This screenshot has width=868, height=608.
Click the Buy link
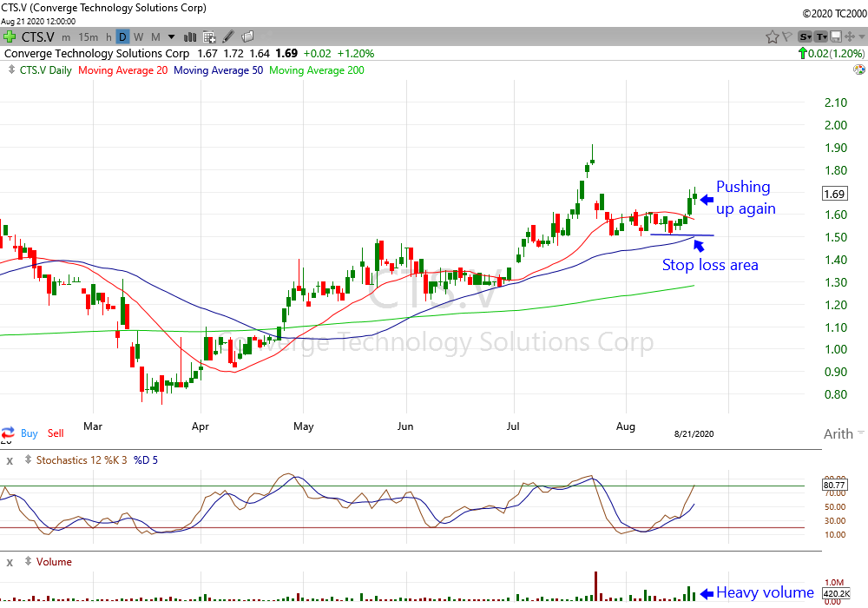[30, 433]
